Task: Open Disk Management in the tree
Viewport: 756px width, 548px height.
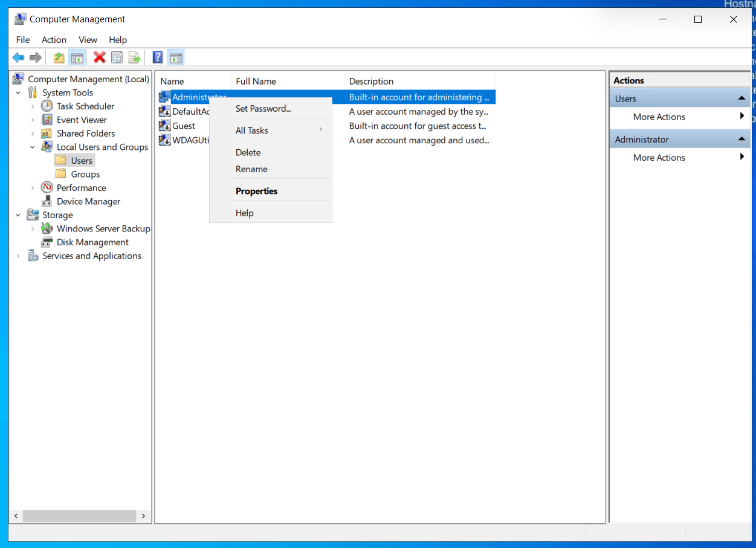Action: pyautogui.click(x=92, y=242)
